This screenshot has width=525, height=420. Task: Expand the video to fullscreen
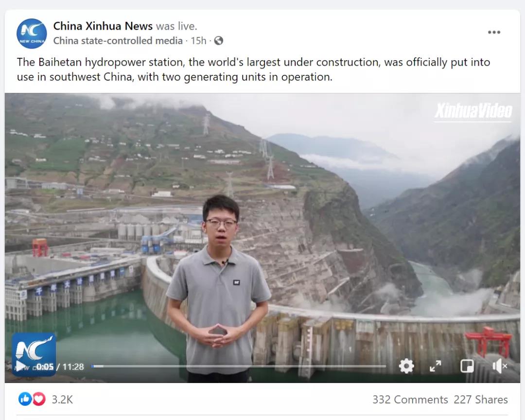click(436, 366)
